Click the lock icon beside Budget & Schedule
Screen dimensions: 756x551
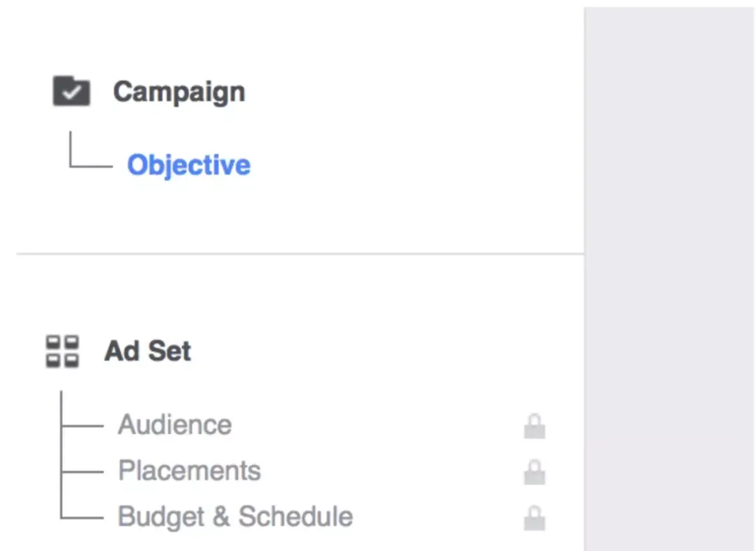tap(534, 517)
